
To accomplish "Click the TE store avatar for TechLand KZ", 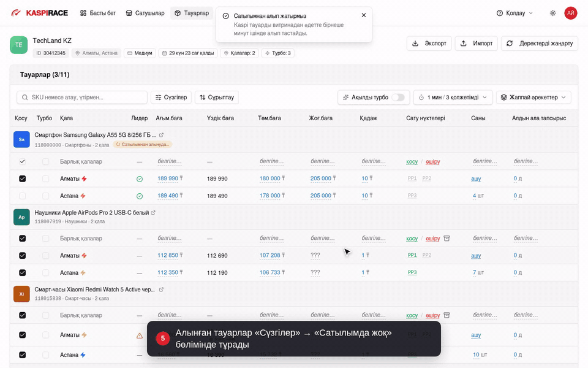I will point(19,45).
